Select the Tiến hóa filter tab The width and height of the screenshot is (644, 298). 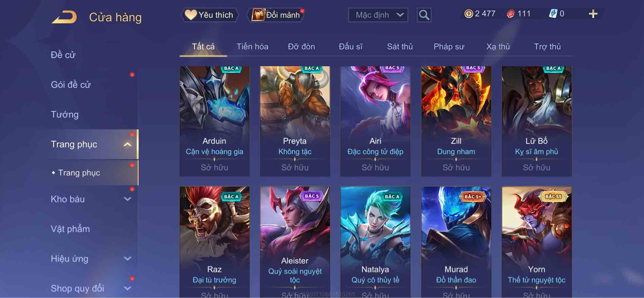(x=252, y=46)
